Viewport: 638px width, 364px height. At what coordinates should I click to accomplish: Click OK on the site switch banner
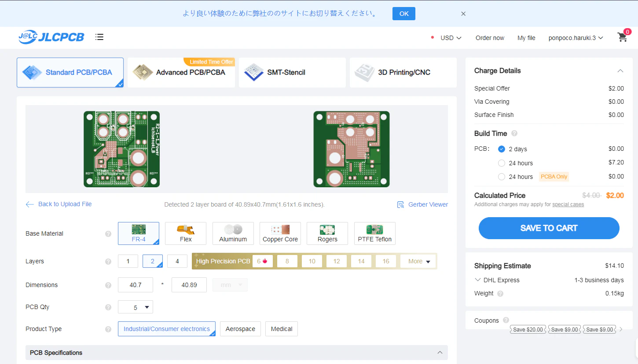coord(404,14)
